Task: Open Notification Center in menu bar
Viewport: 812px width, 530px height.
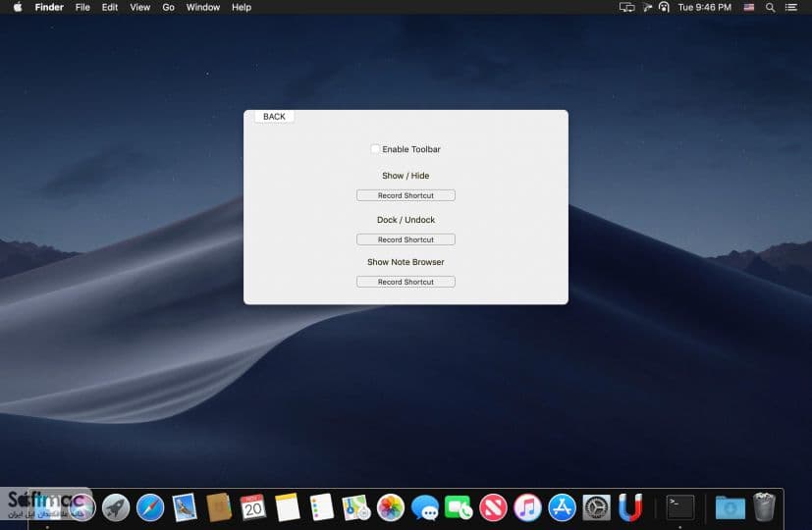Action: point(790,7)
